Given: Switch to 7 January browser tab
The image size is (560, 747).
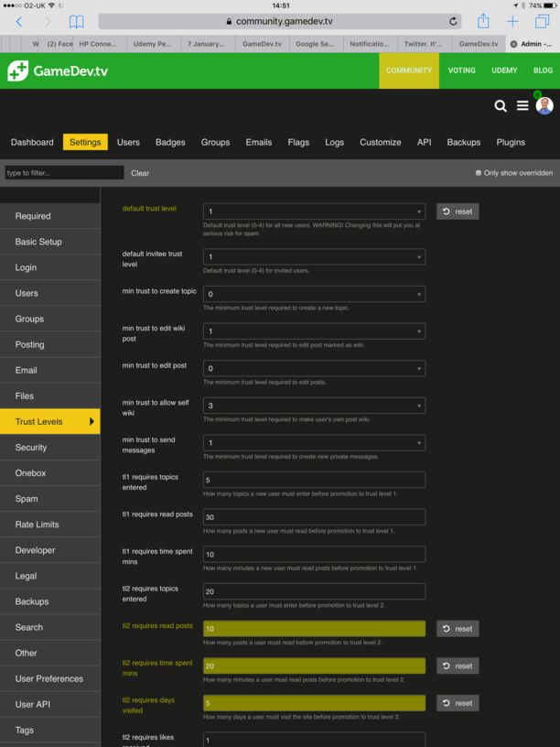Looking at the screenshot, I should click(x=208, y=44).
